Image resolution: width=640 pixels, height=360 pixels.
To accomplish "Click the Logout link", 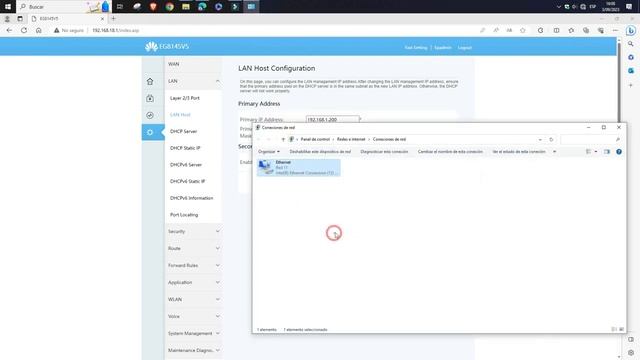I will click(x=464, y=48).
